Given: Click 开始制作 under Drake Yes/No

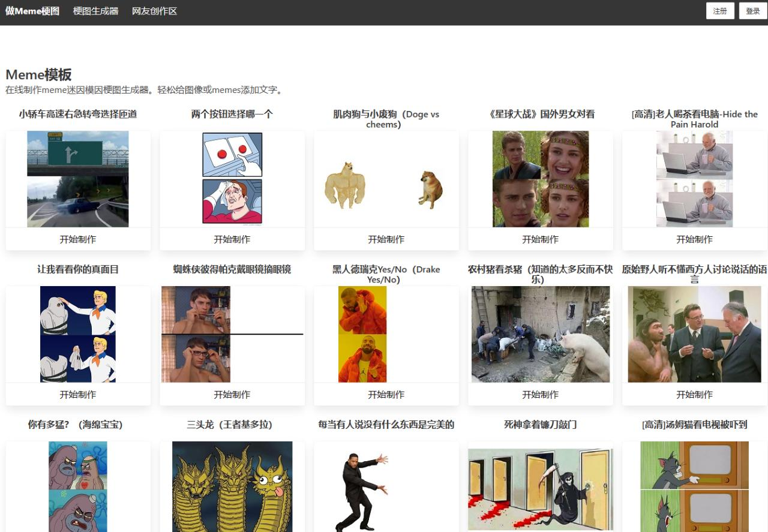Looking at the screenshot, I should click(386, 395).
